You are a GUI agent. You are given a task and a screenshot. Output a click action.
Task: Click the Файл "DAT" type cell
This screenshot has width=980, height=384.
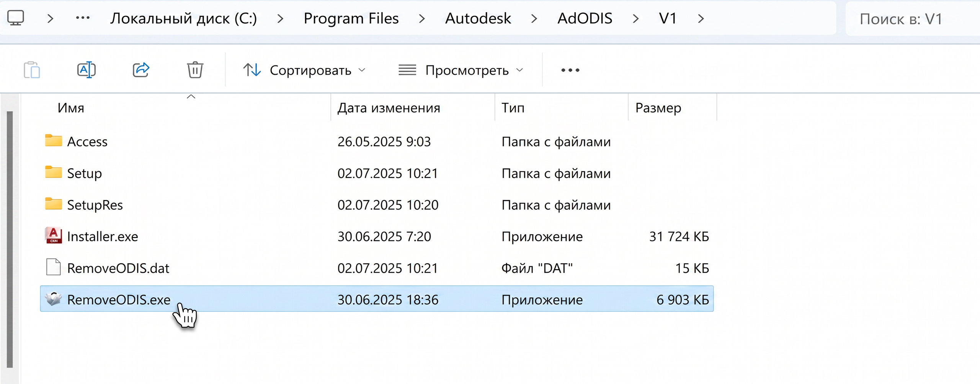pos(537,268)
